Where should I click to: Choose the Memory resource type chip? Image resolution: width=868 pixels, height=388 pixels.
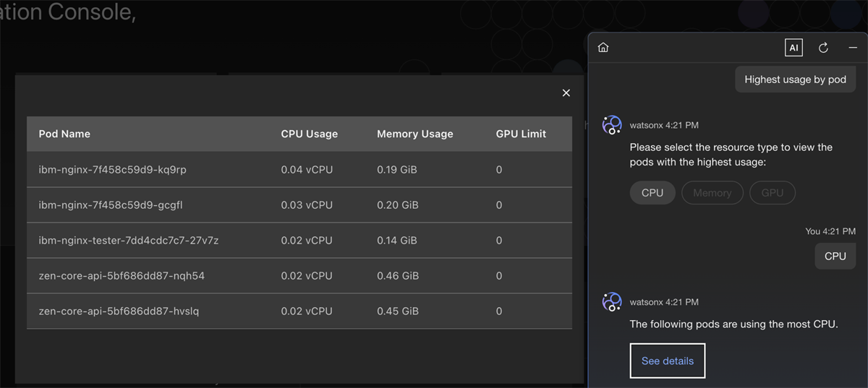(712, 193)
